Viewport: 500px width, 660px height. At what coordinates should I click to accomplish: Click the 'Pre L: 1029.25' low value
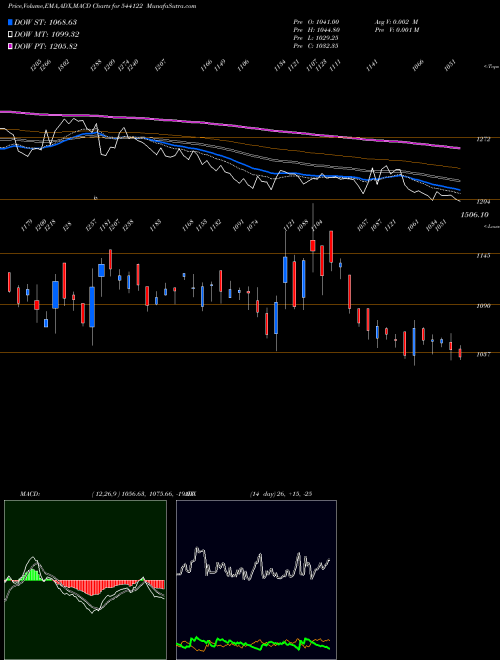tap(316, 38)
